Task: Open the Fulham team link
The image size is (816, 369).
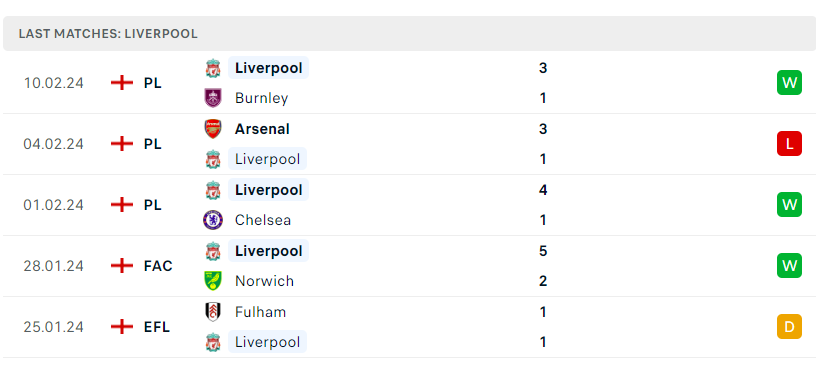Action: (x=260, y=312)
